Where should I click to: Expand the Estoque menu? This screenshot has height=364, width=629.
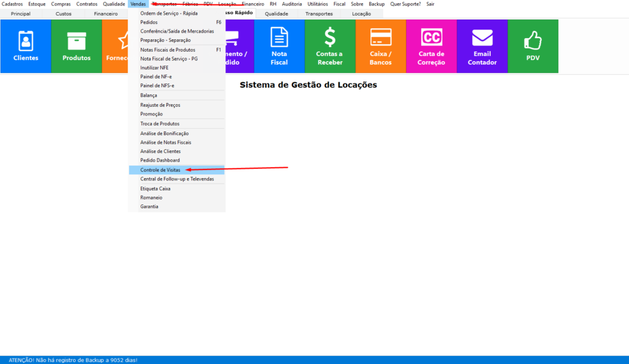(37, 4)
